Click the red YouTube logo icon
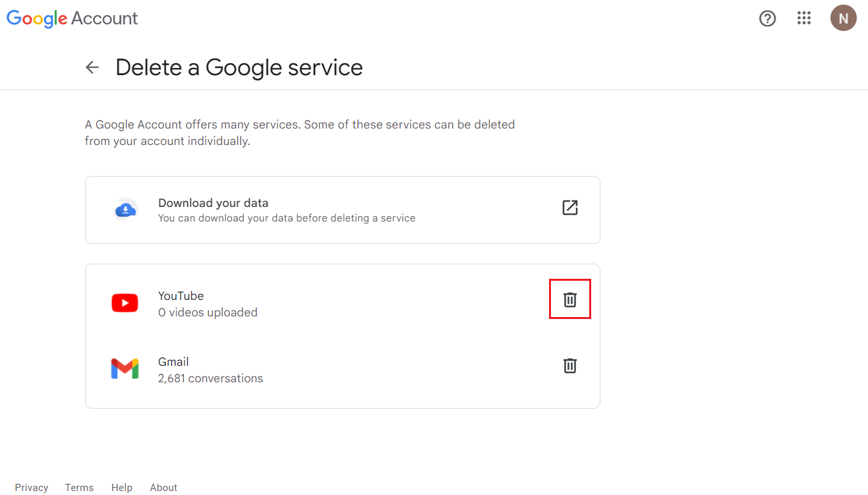 click(125, 303)
